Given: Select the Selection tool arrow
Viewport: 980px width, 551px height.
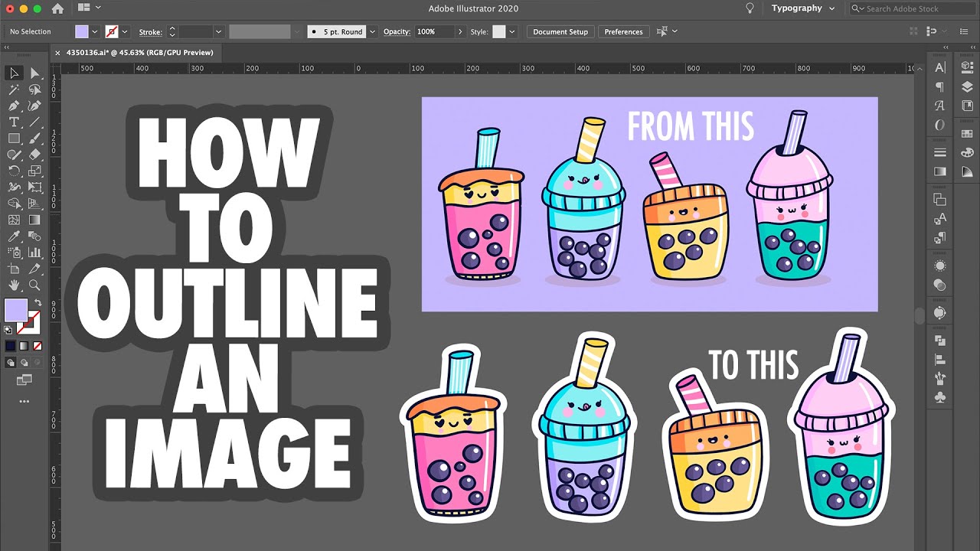Looking at the screenshot, I should click(x=14, y=73).
